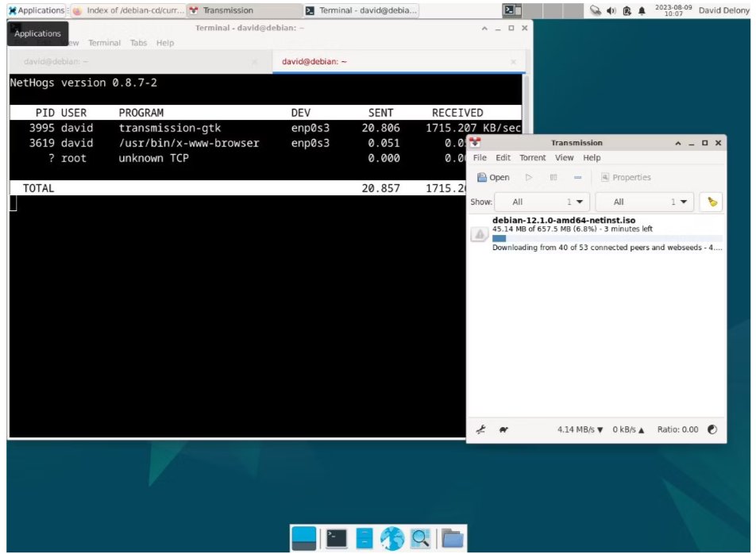The height and width of the screenshot is (554, 756).
Task: Close the active terminal tab
Action: tap(514, 62)
